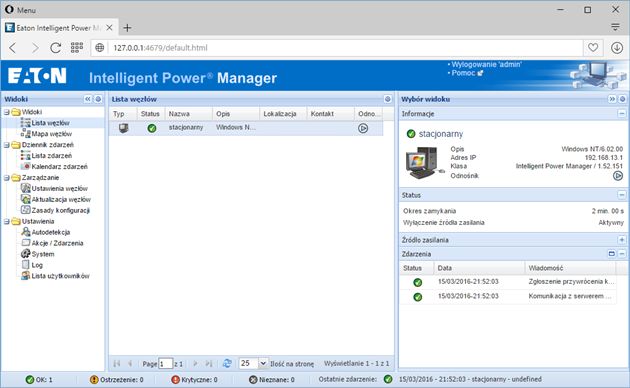Refresh the node list
The height and width of the screenshot is (388, 630).
227,363
